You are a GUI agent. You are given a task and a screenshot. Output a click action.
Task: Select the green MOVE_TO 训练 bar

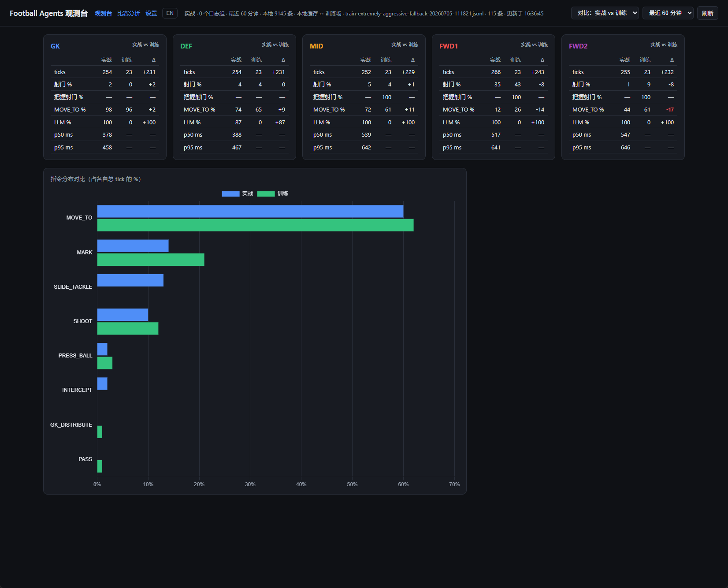[255, 225]
